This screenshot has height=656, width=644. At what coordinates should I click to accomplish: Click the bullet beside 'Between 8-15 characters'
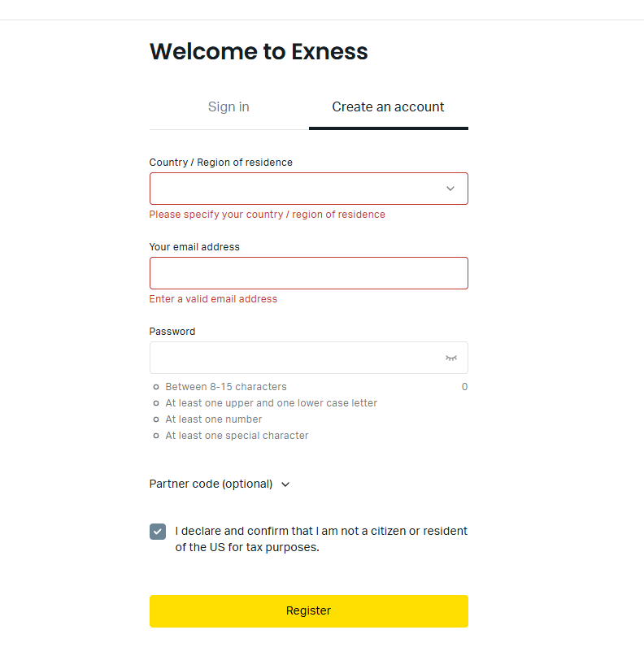(155, 387)
